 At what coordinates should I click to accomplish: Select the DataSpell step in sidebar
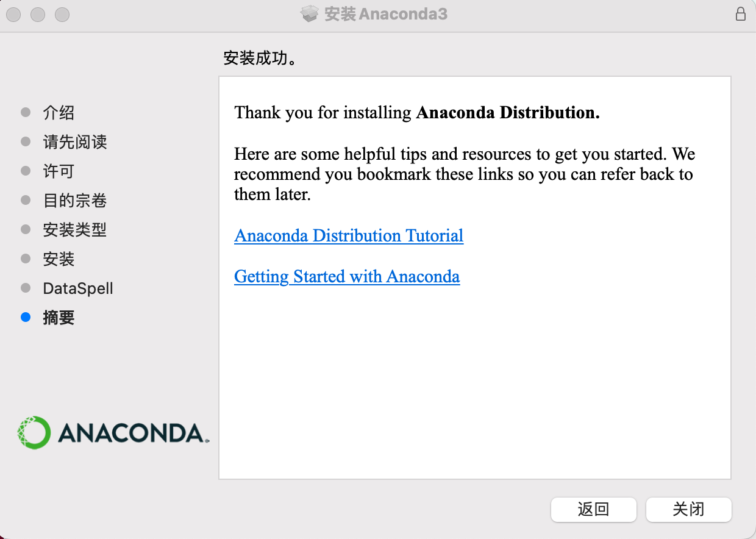point(77,288)
